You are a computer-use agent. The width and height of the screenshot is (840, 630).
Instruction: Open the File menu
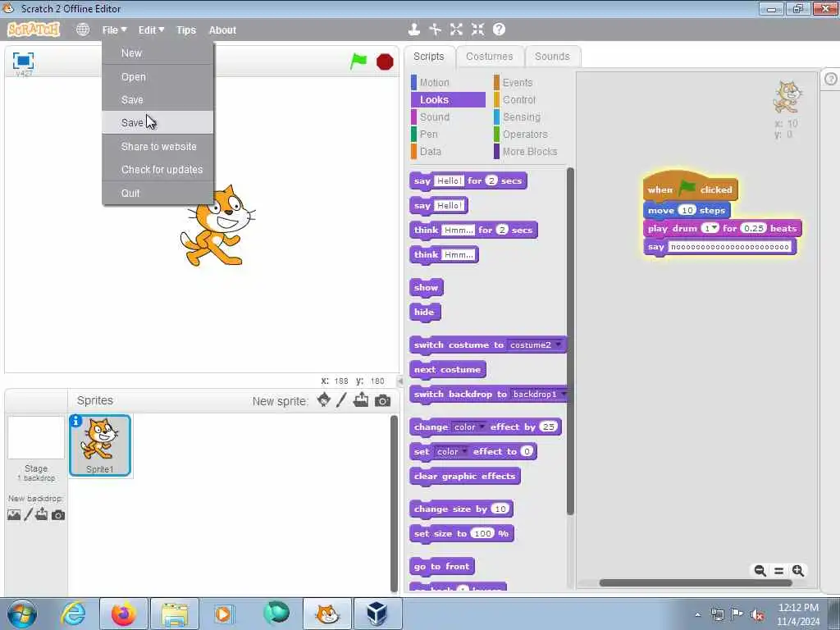pos(114,30)
